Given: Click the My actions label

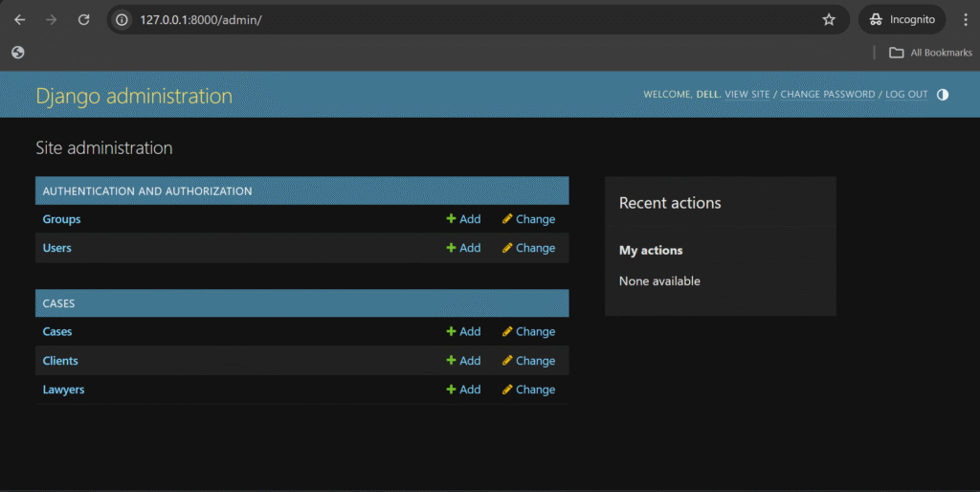Looking at the screenshot, I should pyautogui.click(x=651, y=251).
